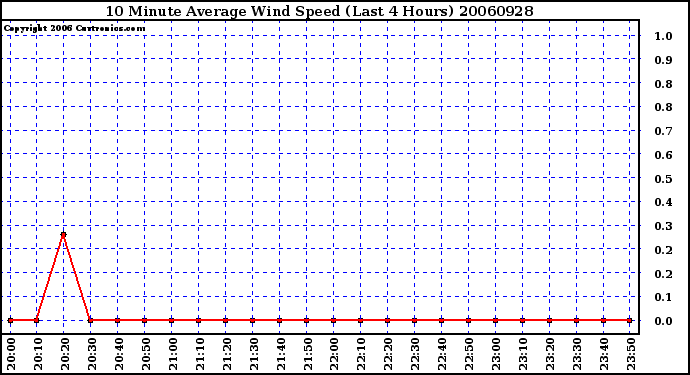Click the y-axis label 0.0
The height and width of the screenshot is (375, 690).
[663, 321]
